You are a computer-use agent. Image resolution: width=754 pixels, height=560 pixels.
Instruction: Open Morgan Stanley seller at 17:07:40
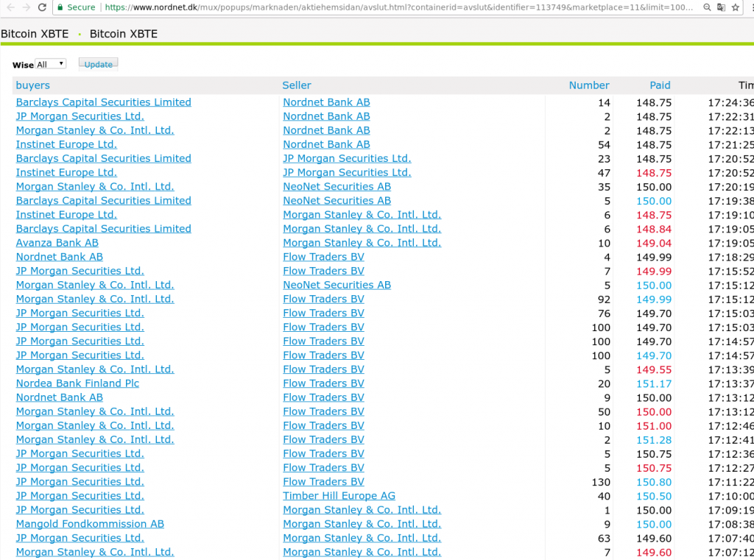(x=362, y=538)
